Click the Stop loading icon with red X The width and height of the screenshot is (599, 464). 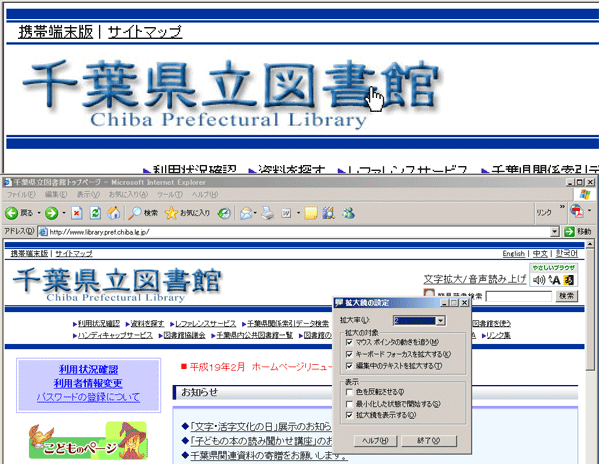coord(77,213)
